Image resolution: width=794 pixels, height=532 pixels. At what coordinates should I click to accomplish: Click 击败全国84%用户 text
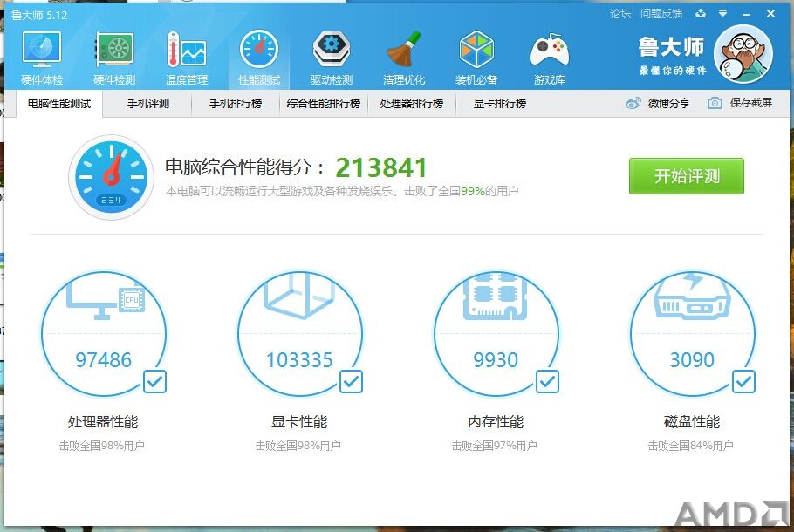coord(691,446)
